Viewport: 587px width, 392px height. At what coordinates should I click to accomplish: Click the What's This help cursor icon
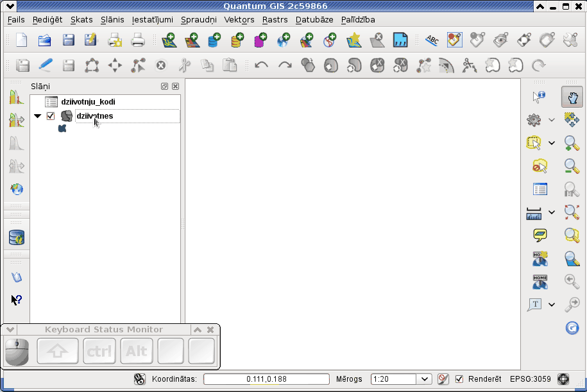pos(17,300)
